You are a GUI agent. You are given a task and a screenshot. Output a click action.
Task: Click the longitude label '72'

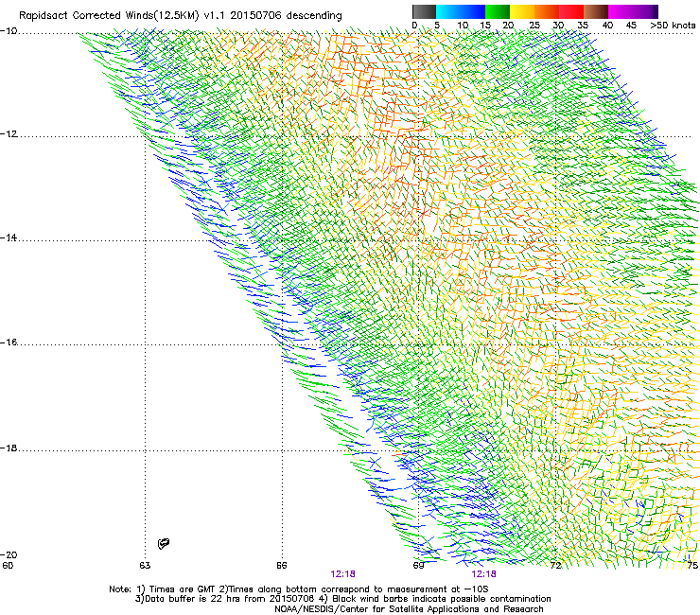[x=555, y=565]
